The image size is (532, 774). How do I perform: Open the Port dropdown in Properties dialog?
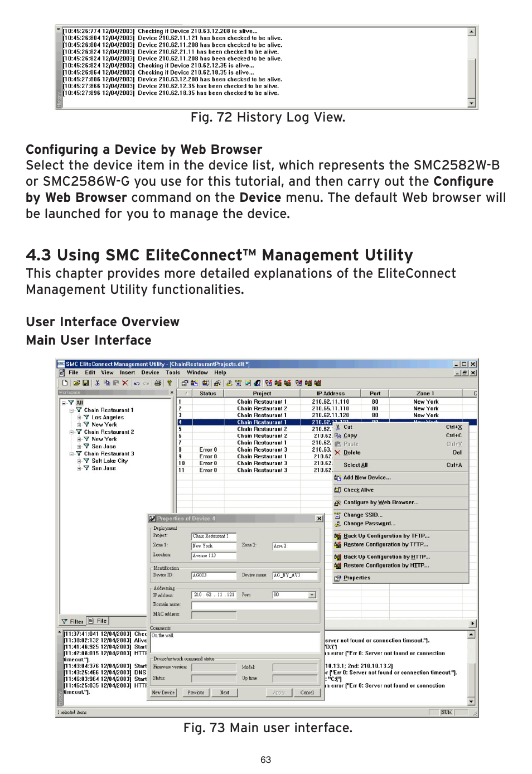(x=312, y=595)
